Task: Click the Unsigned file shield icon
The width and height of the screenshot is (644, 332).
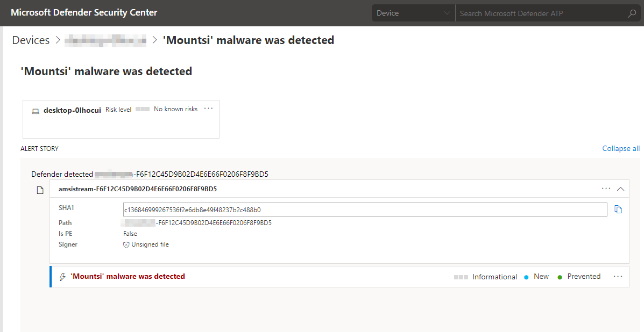Action: 125,244
